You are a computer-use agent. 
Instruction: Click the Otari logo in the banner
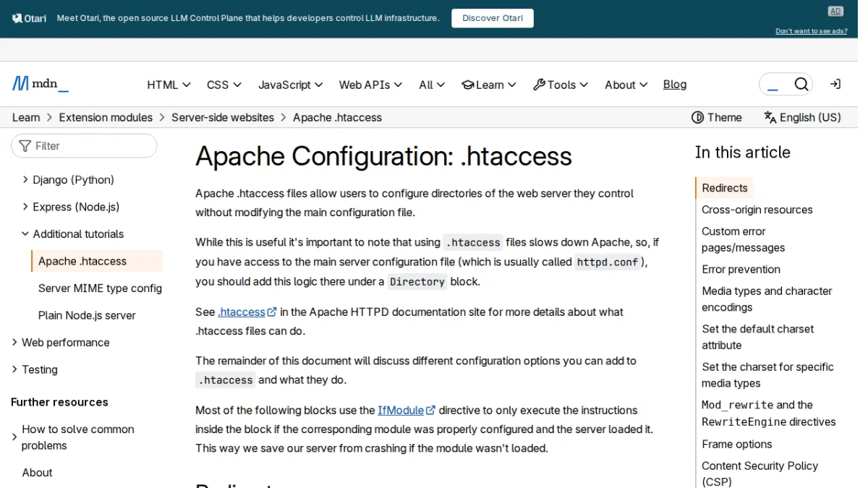tap(30, 18)
